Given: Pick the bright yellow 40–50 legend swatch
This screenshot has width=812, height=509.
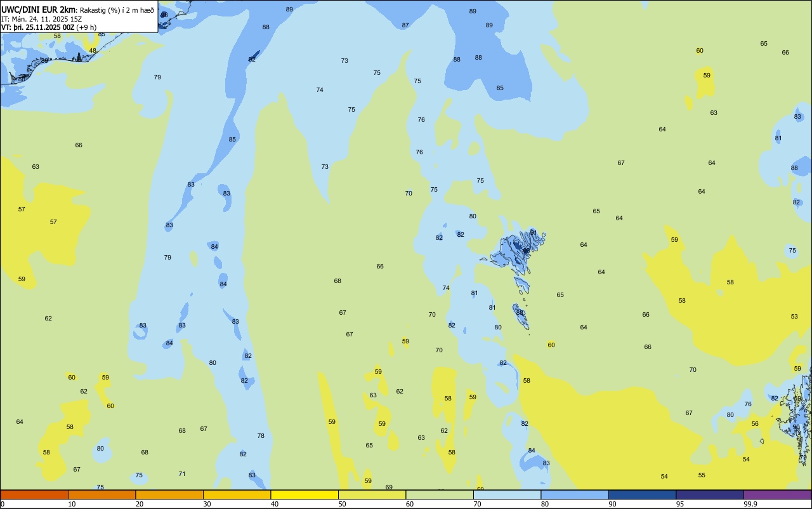Looking at the screenshot, I should coord(304,494).
